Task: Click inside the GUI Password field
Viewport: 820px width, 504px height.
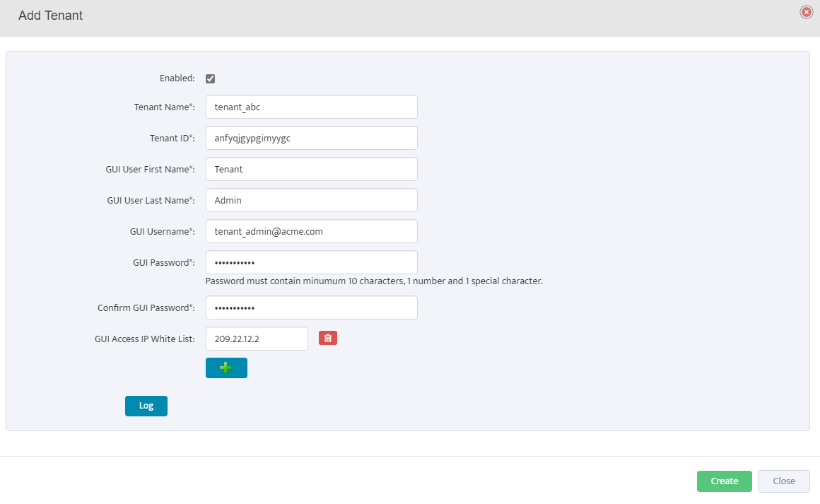Action: pyautogui.click(x=311, y=262)
